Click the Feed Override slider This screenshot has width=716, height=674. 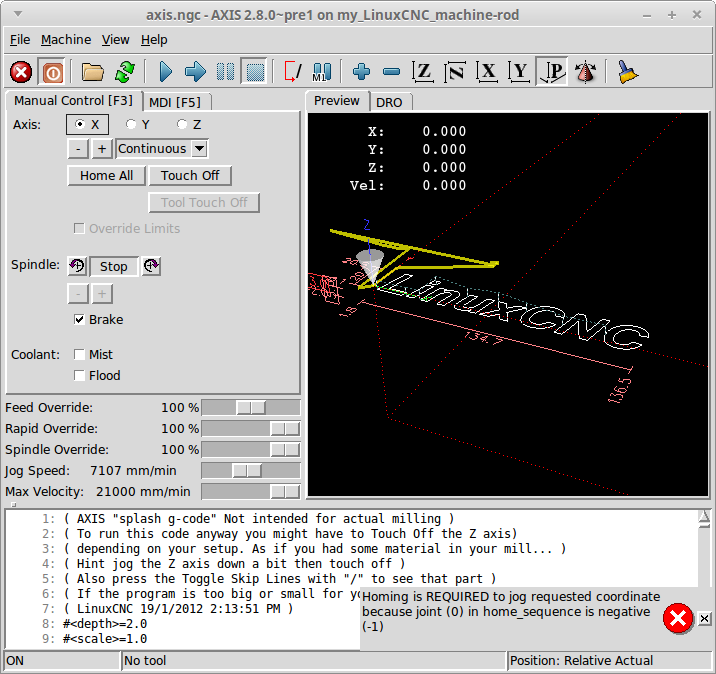250,408
